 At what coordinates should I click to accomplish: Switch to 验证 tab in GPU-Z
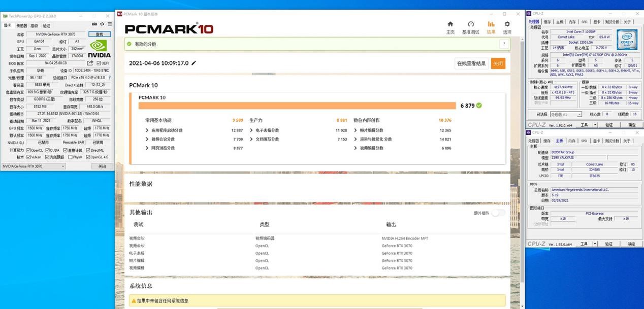[46, 25]
